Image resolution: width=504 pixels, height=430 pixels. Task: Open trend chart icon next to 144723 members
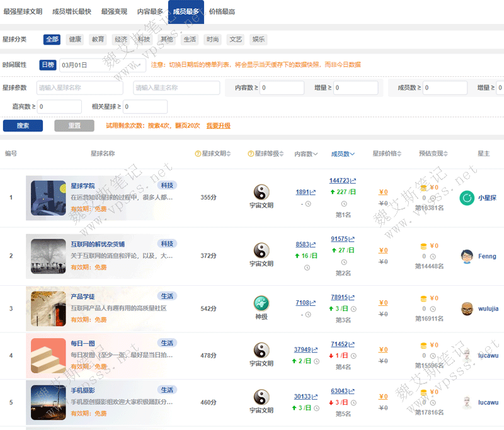pos(353,181)
